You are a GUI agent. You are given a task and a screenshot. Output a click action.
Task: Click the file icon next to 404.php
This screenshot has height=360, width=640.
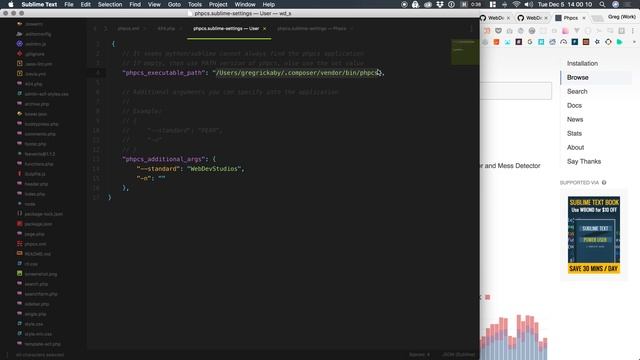coord(19,84)
